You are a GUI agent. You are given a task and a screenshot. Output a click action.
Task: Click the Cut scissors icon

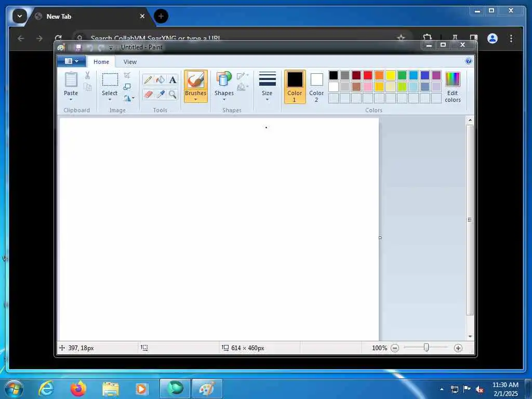87,75
